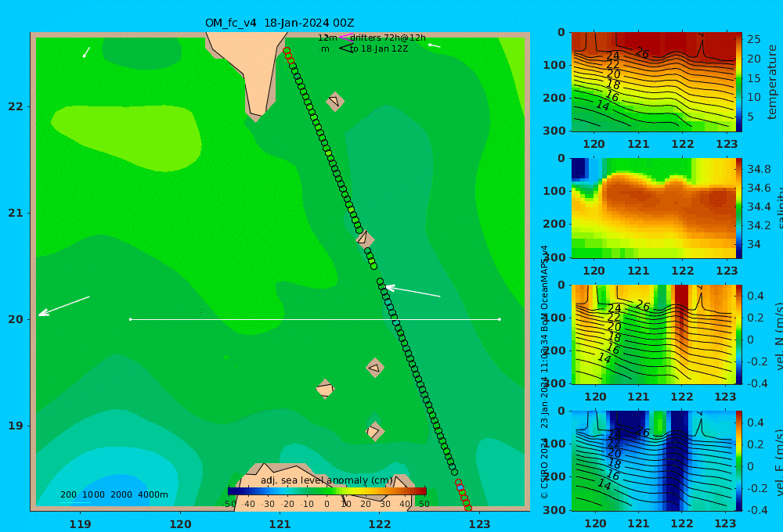The height and width of the screenshot is (532, 783).
Task: Click the red circle at track's northern end
Action: tap(287, 51)
